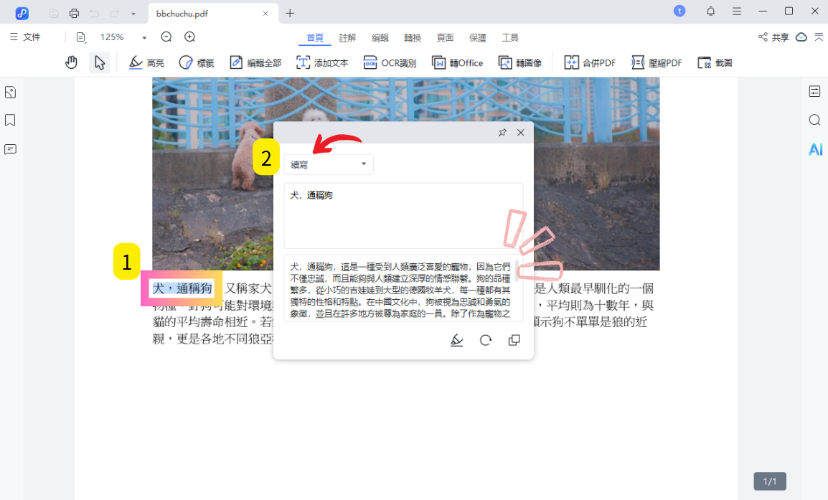This screenshot has height=500, width=828.
Task: Switch to the 保護 tab
Action: tap(477, 37)
